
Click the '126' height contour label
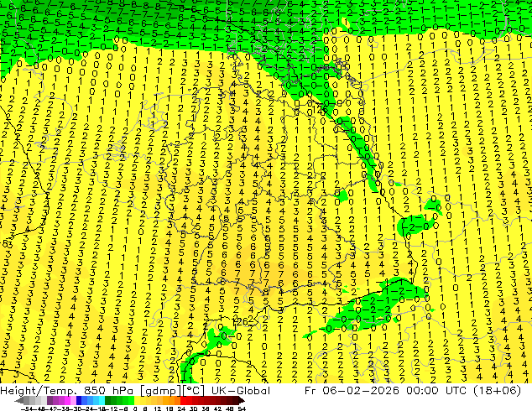click(242, 321)
